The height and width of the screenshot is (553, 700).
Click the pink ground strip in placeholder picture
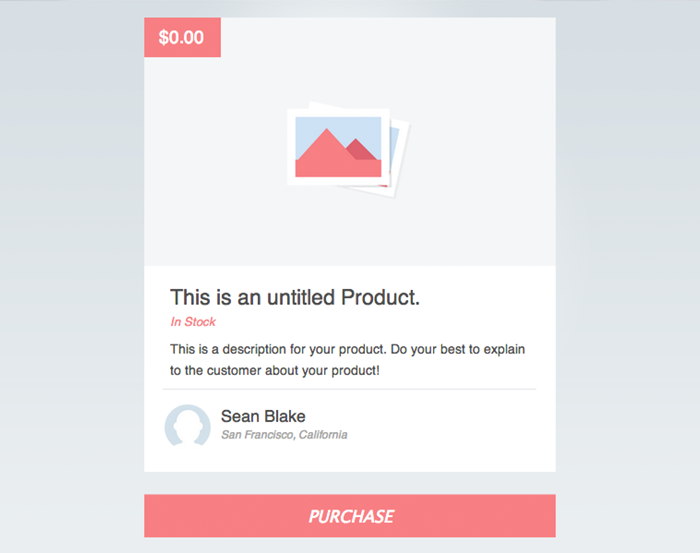(x=338, y=169)
